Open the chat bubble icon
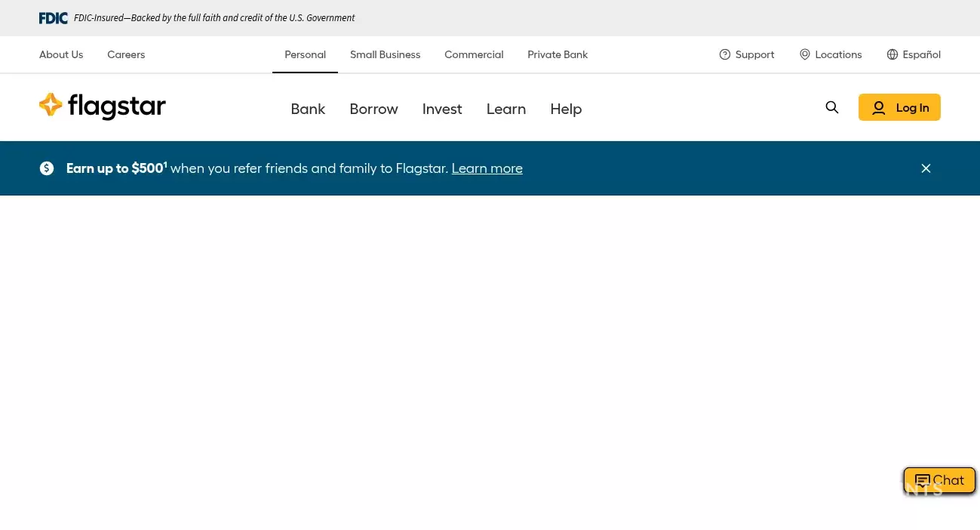The image size is (980, 530). coord(922,480)
